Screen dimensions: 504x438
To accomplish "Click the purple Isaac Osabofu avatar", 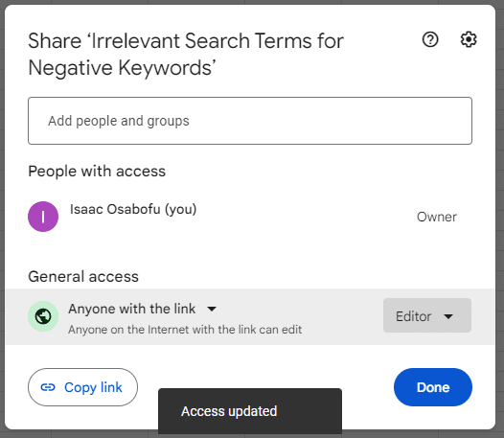I will [x=43, y=217].
